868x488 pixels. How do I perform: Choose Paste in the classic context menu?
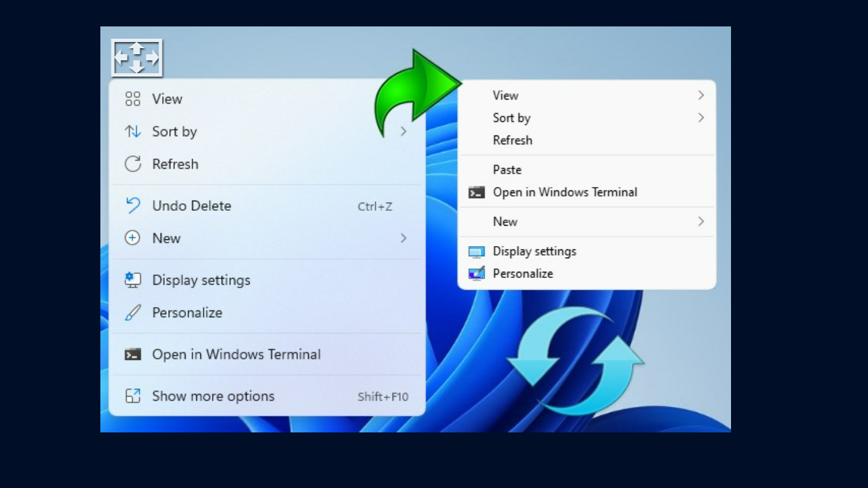(x=587, y=170)
